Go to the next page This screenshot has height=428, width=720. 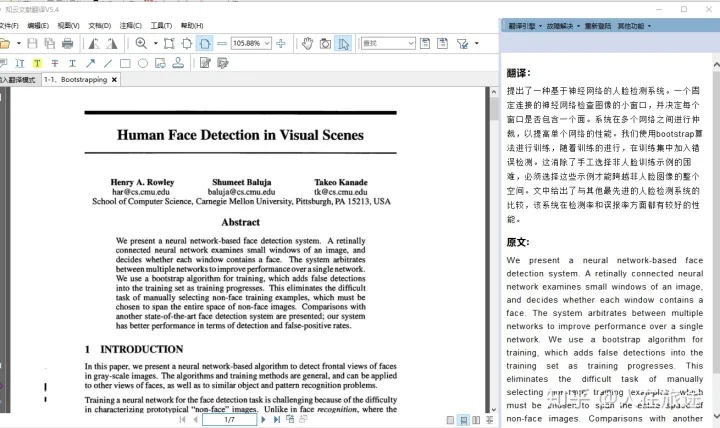point(263,419)
